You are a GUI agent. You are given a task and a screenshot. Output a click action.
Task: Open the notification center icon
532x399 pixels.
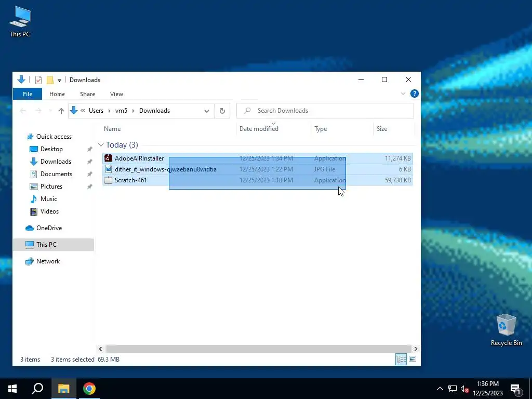(516, 390)
